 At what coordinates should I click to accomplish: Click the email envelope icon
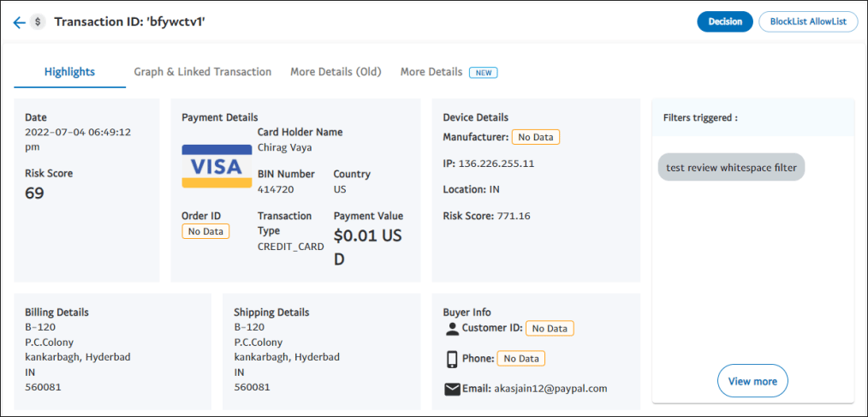click(x=452, y=389)
